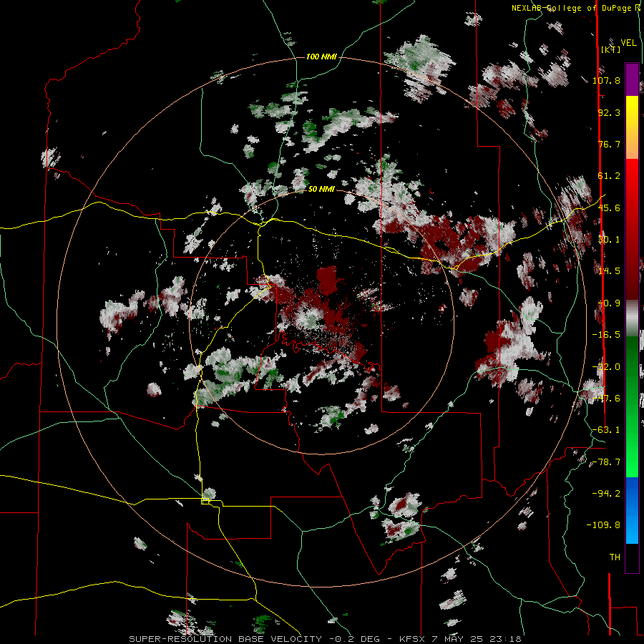
Task: Click the -63.1 velocity scale value
Action: pos(606,430)
